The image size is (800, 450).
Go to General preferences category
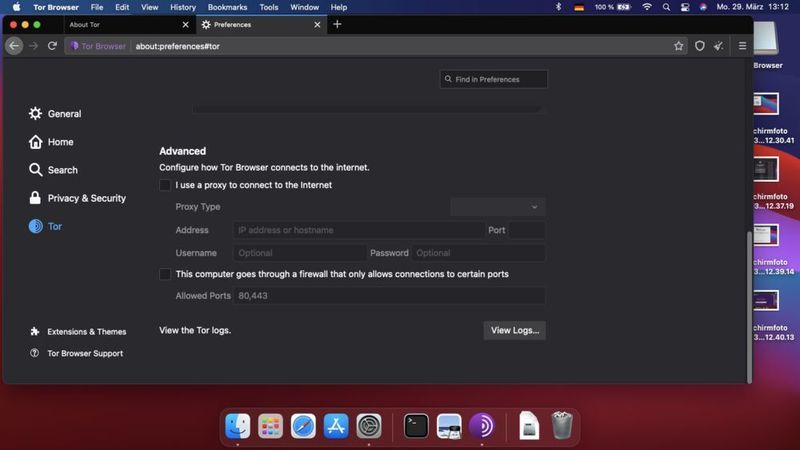tap(55, 114)
